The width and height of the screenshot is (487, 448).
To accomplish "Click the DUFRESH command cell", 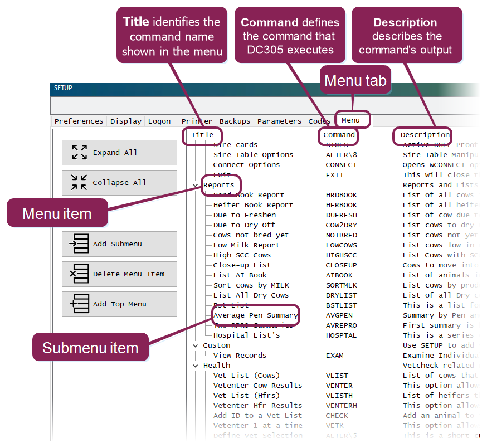I will click(x=342, y=215).
